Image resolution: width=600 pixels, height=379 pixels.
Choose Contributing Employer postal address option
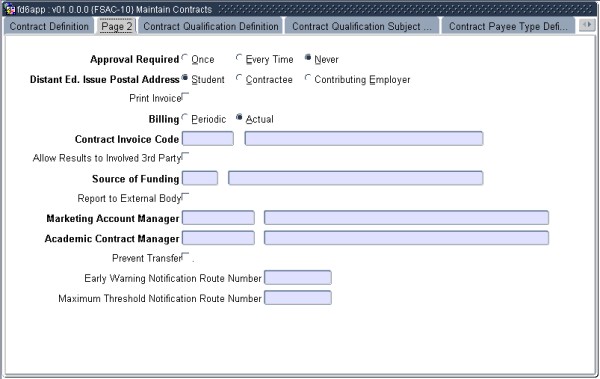tap(308, 78)
